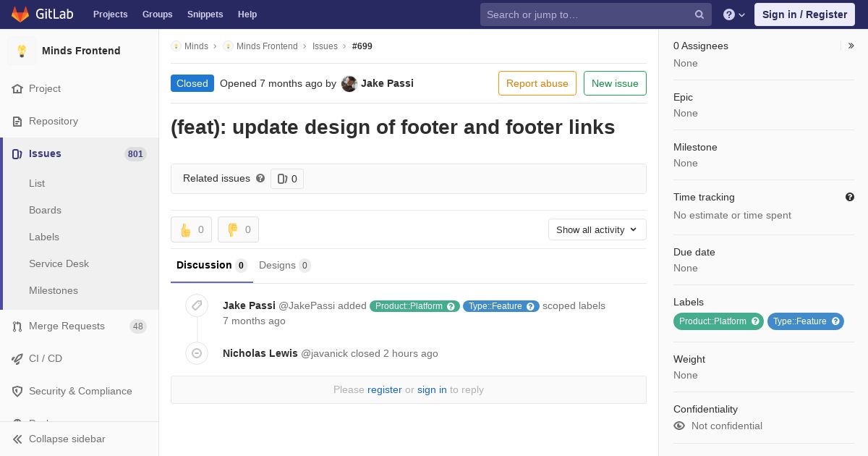
Task: Open the Help question mark menu
Action: (x=734, y=14)
